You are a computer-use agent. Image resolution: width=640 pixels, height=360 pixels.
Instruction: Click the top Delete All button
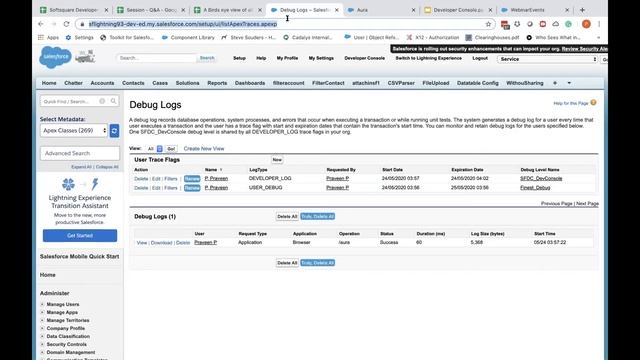pyautogui.click(x=287, y=216)
